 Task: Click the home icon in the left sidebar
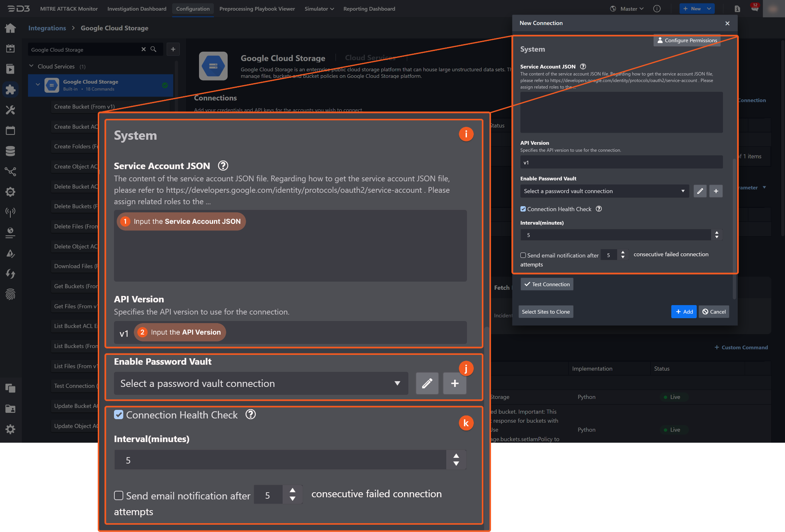coord(10,28)
